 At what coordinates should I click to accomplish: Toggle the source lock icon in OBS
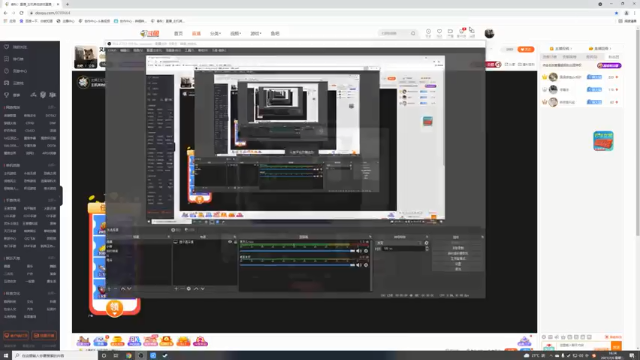coord(235,242)
